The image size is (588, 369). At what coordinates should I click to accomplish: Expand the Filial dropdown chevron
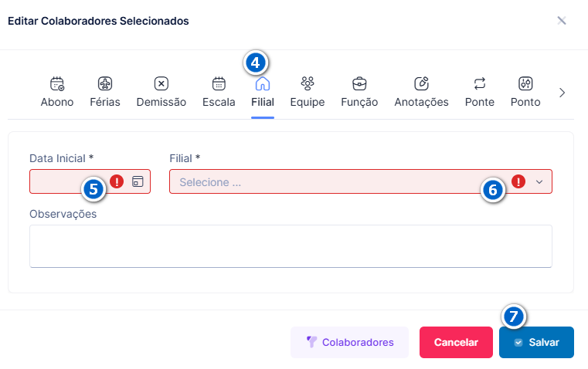point(539,182)
